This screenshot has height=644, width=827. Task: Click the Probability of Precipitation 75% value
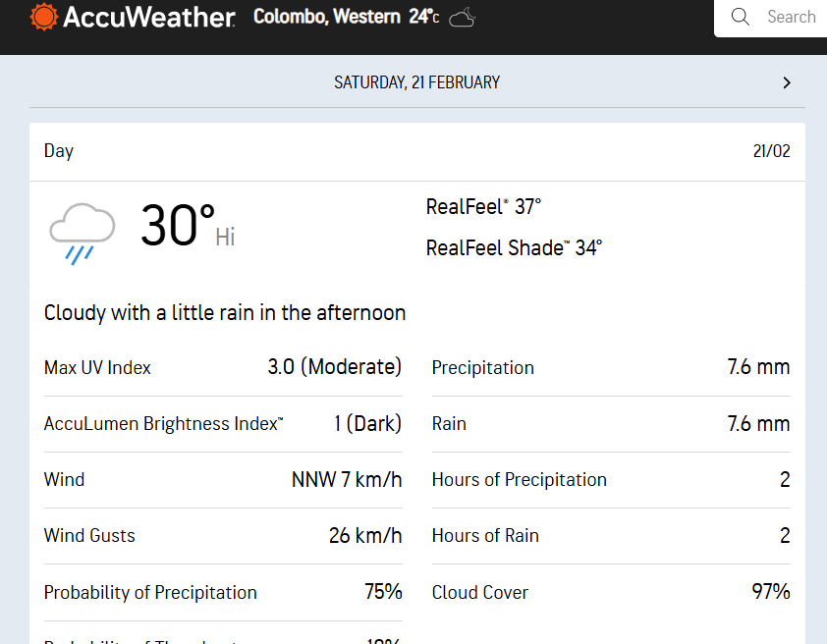coord(382,592)
